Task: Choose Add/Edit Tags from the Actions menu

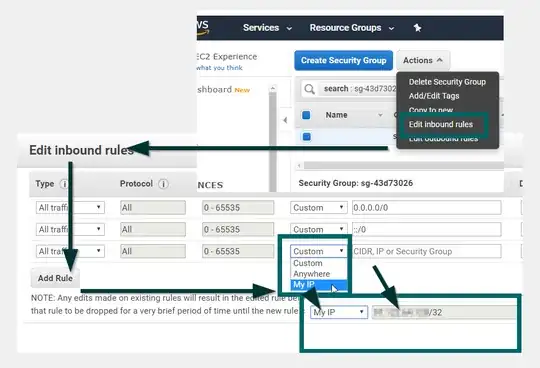Action: (x=434, y=96)
